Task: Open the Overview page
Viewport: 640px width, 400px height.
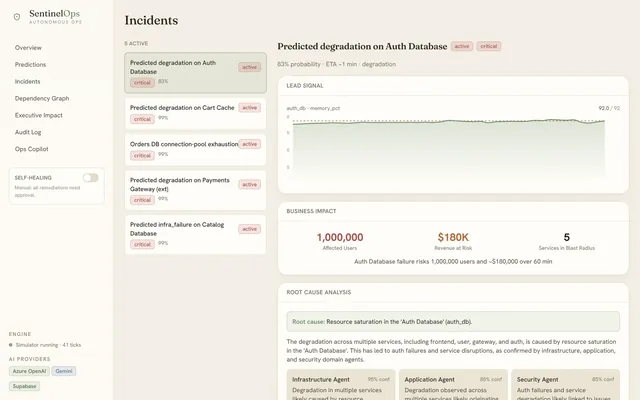Action: [x=28, y=48]
